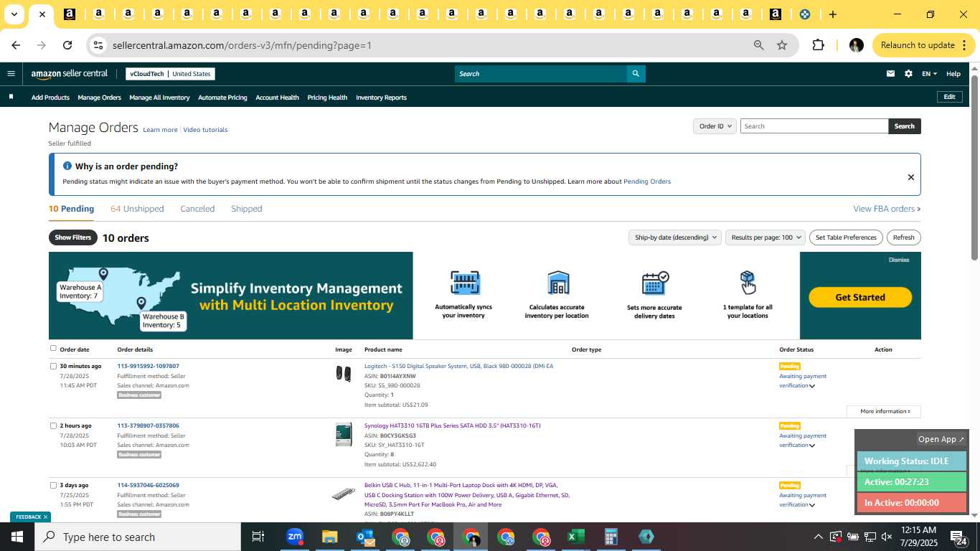Viewport: 980px width, 551px height.
Task: Click the Edit navigation button
Action: (949, 97)
